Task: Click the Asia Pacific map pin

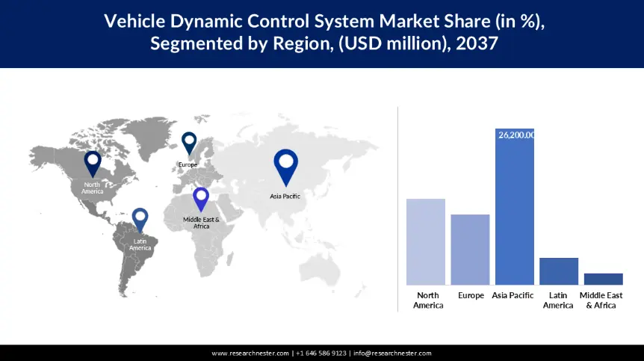Action: (x=286, y=167)
